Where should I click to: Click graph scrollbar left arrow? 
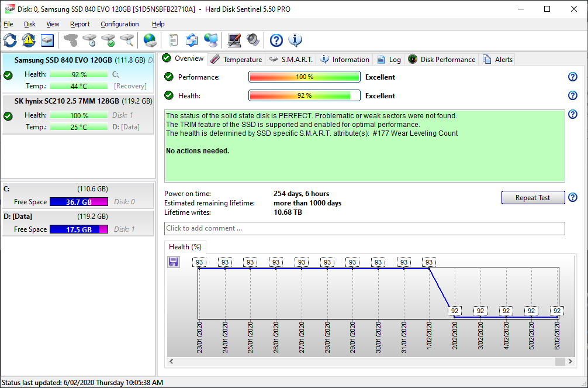pos(171,361)
